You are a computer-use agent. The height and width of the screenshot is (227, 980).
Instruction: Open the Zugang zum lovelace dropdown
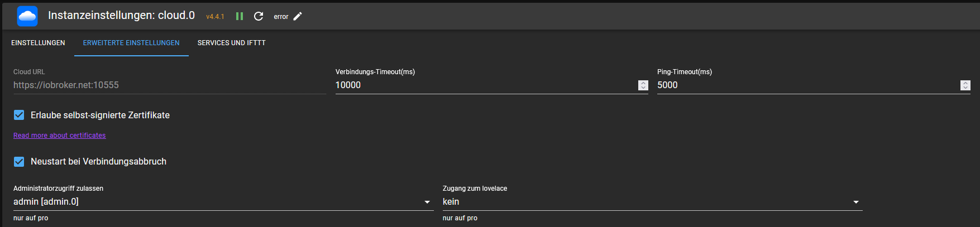point(652,202)
